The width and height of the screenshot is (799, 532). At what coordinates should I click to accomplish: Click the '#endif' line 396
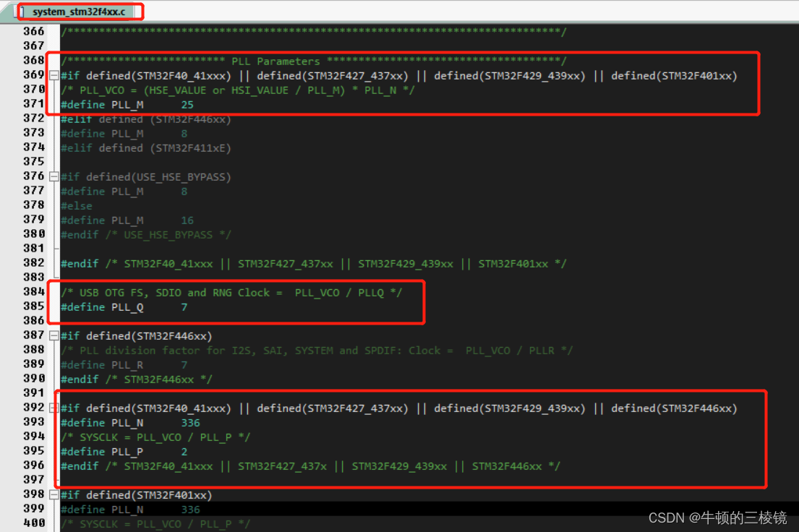310,466
